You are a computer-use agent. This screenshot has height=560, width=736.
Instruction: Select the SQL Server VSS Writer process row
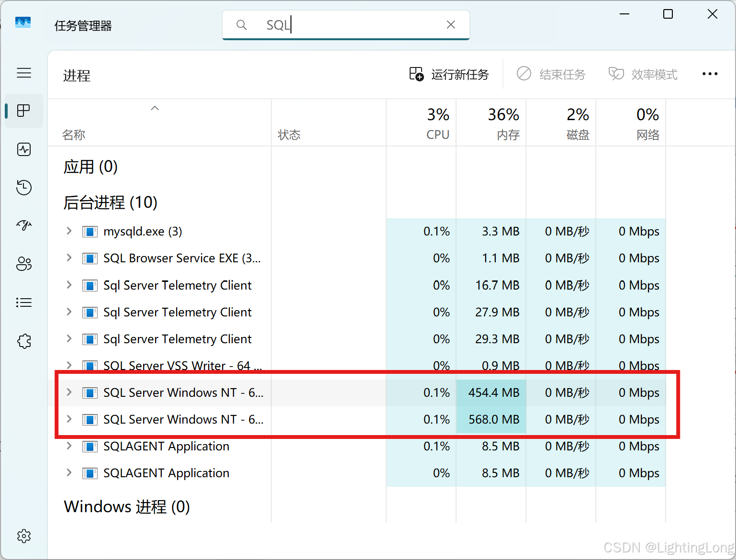182,365
